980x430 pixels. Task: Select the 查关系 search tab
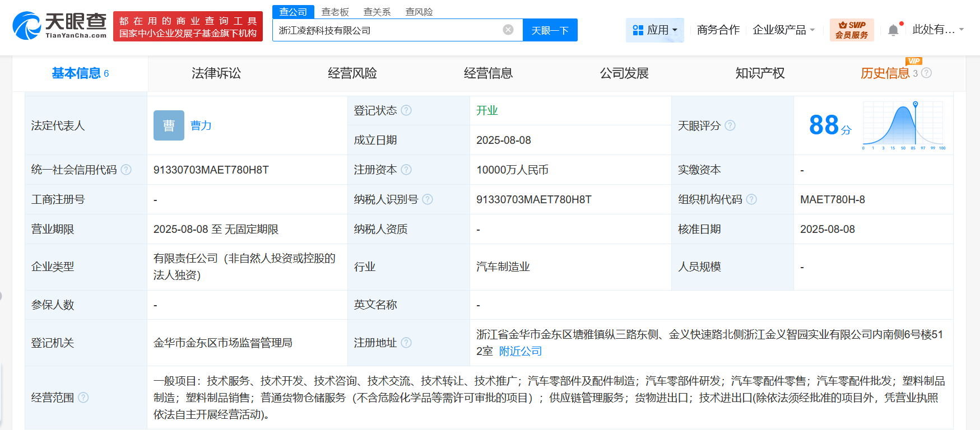coord(377,12)
